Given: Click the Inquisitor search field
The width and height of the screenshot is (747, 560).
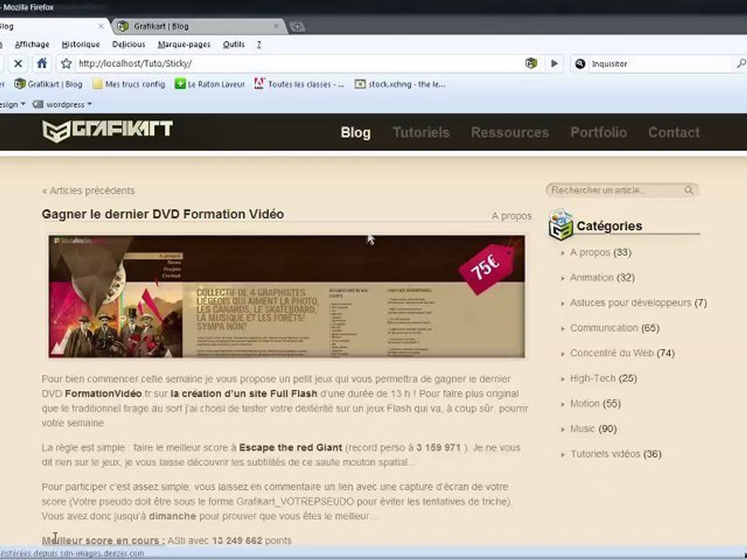Looking at the screenshot, I should (659, 63).
